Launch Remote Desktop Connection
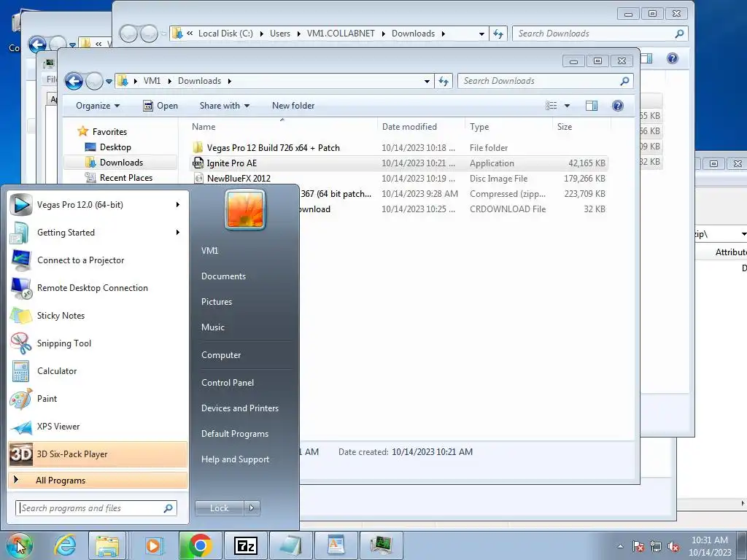Image resolution: width=747 pixels, height=560 pixels. (x=98, y=287)
